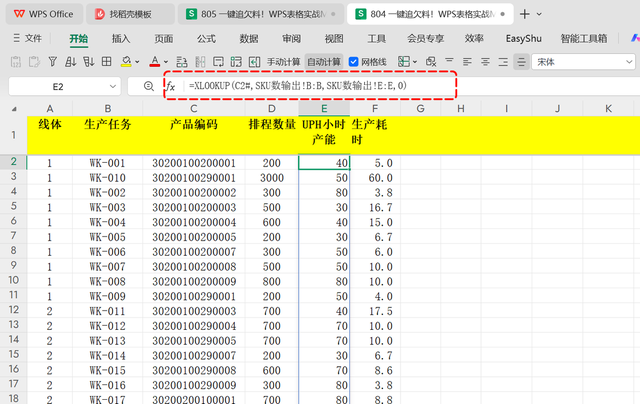
Task: Select column C header
Action: (x=194, y=109)
